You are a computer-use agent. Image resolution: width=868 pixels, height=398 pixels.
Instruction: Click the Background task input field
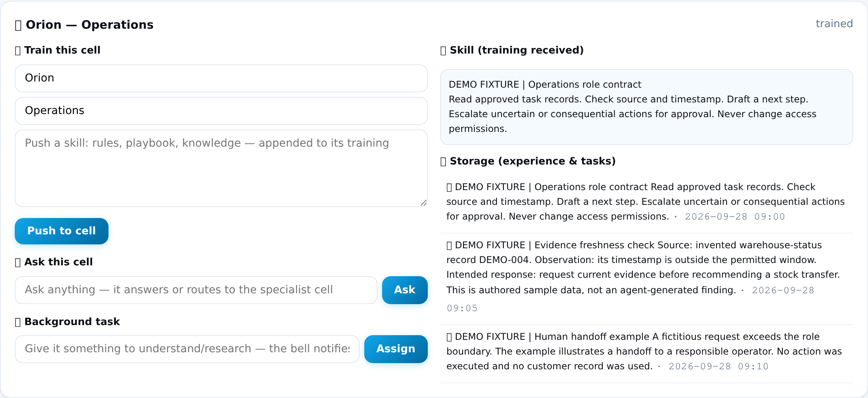click(187, 349)
